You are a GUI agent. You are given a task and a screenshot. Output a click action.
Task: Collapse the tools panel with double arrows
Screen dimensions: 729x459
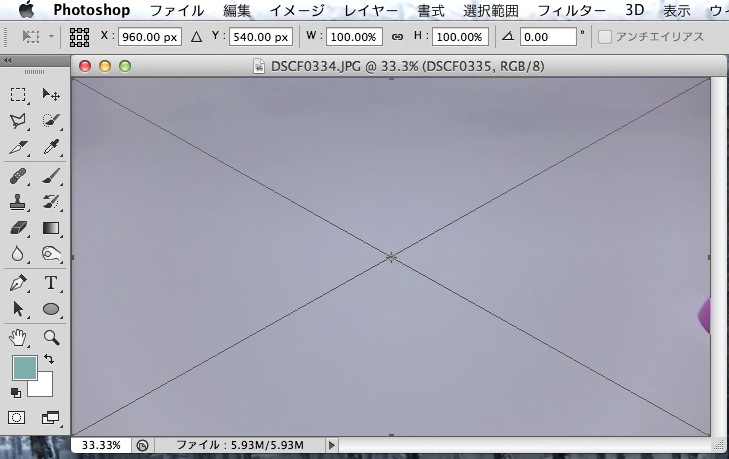coord(7,60)
